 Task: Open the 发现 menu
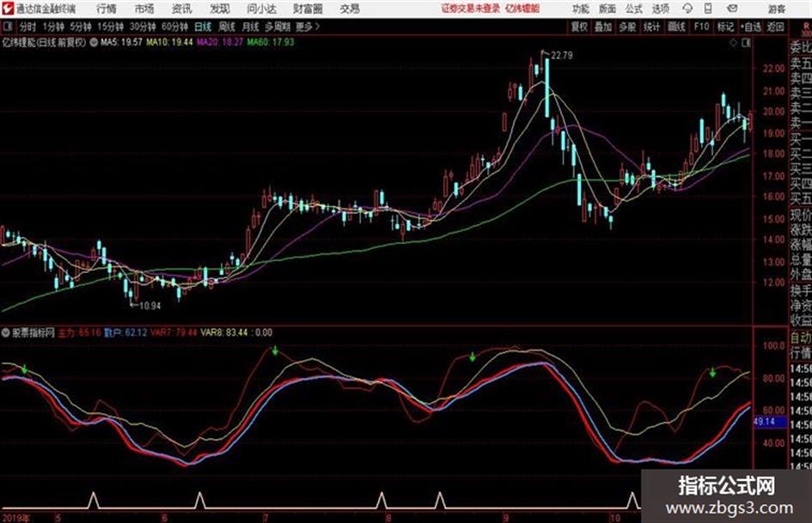pos(220,9)
